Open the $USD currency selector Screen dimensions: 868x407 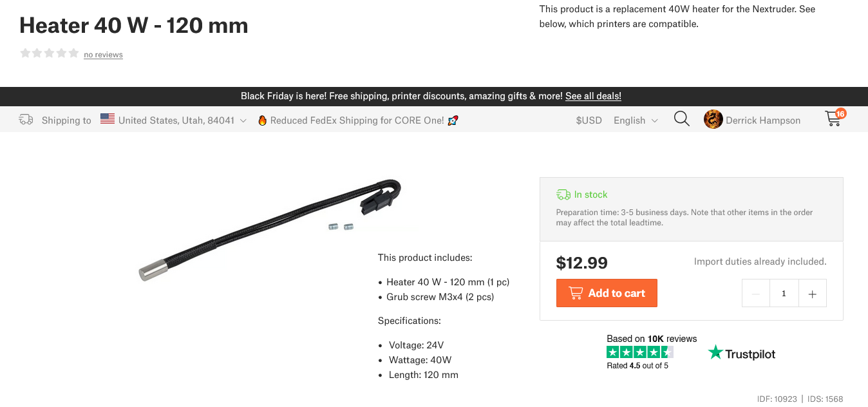point(589,120)
